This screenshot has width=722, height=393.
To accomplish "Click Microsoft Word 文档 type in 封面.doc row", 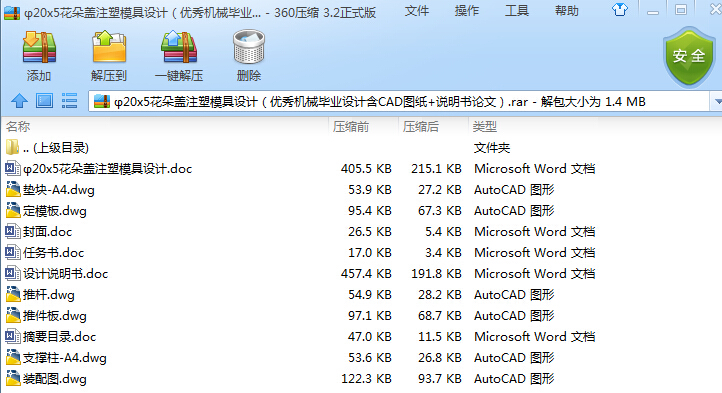I will click(535, 231).
